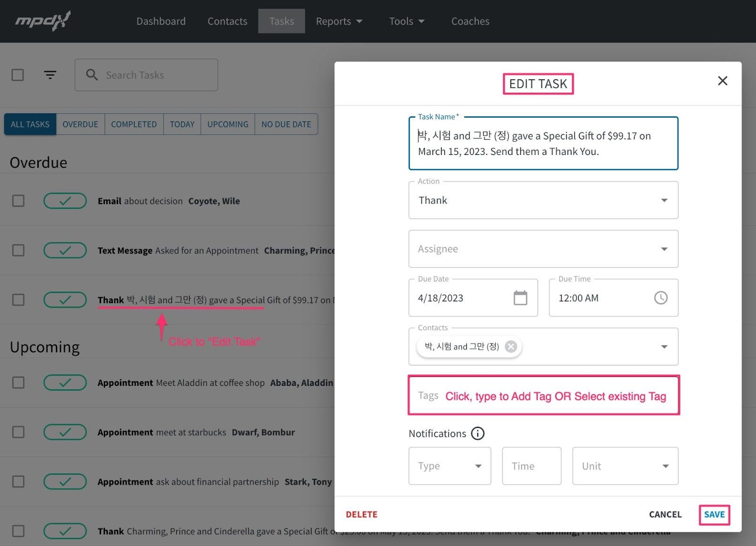Complete the Email about decision task
756x546 pixels.
click(x=65, y=201)
